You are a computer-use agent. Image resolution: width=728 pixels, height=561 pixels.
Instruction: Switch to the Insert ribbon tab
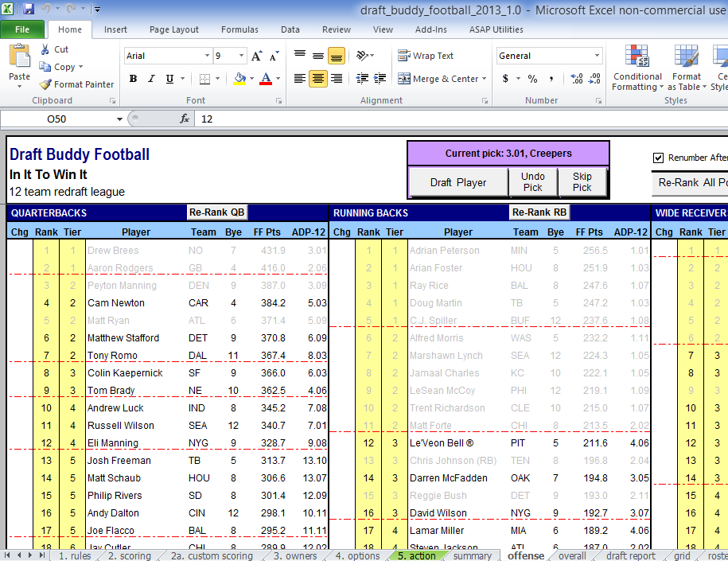pyautogui.click(x=115, y=29)
